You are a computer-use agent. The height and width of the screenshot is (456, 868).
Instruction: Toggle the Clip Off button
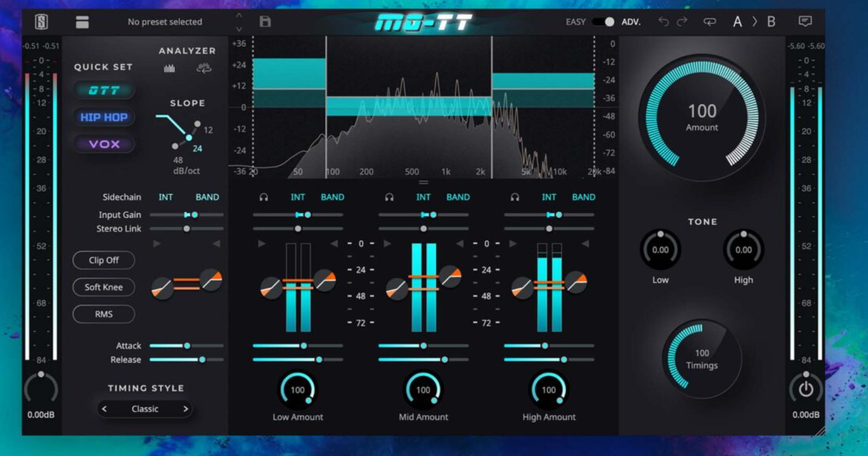point(104,260)
